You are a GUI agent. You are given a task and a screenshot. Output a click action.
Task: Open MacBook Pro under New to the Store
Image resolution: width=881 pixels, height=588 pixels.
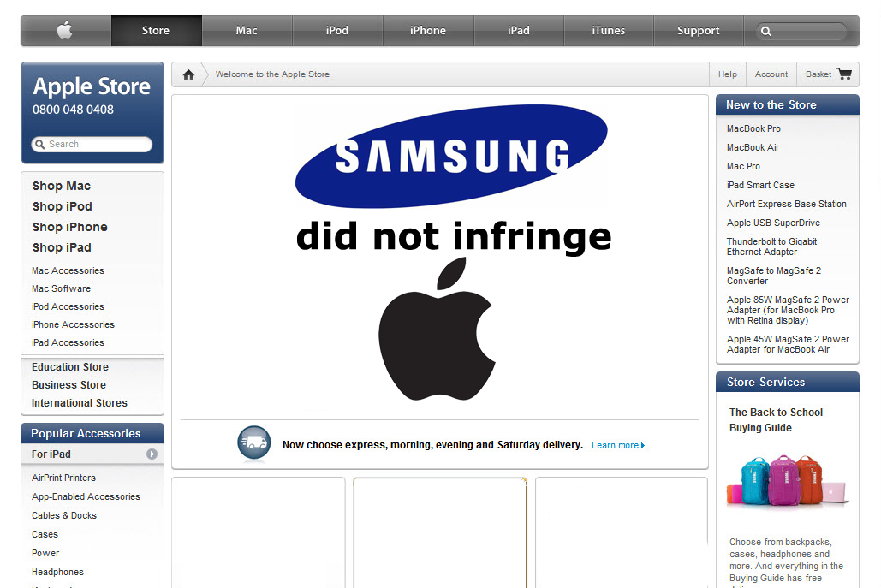753,128
